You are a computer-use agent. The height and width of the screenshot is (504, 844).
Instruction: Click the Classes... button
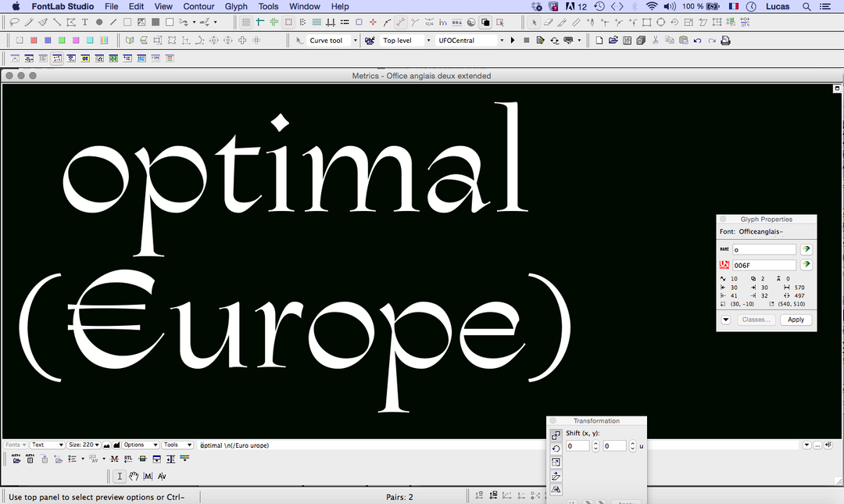756,320
